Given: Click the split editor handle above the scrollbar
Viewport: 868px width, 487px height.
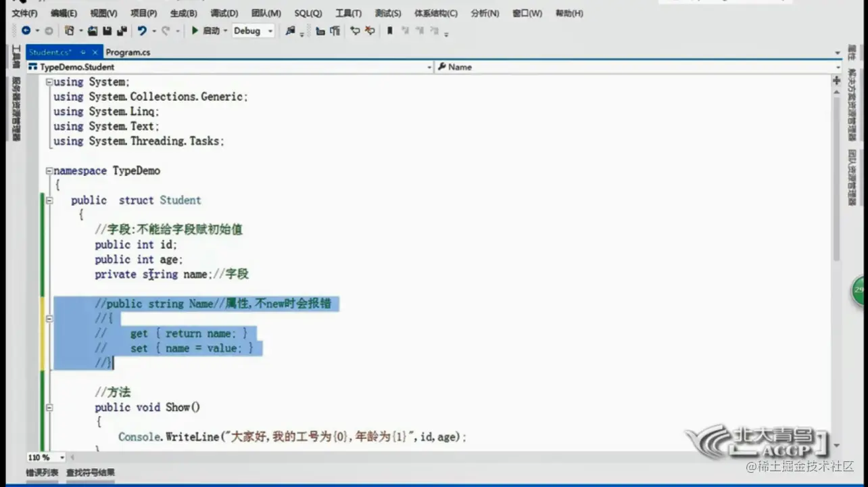Looking at the screenshot, I should [837, 79].
